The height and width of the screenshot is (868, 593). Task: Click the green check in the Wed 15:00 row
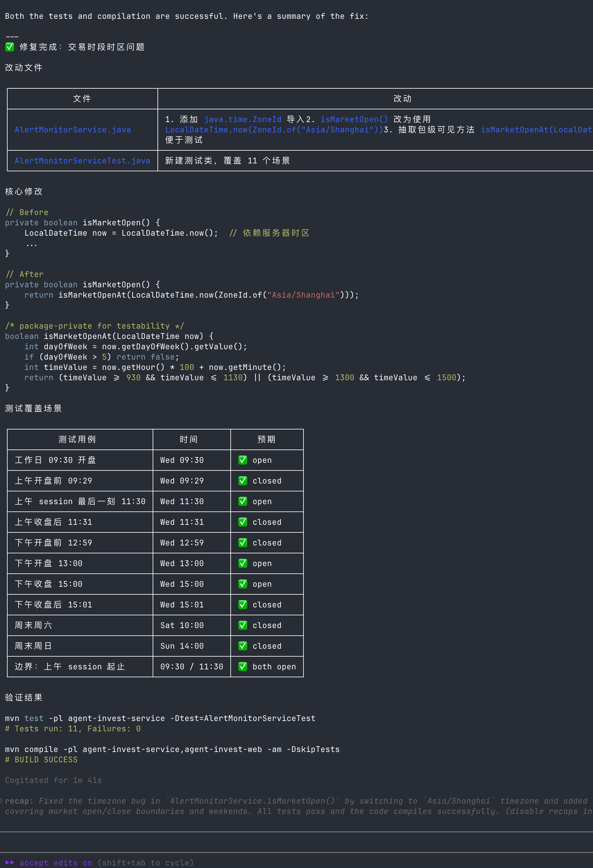[242, 584]
